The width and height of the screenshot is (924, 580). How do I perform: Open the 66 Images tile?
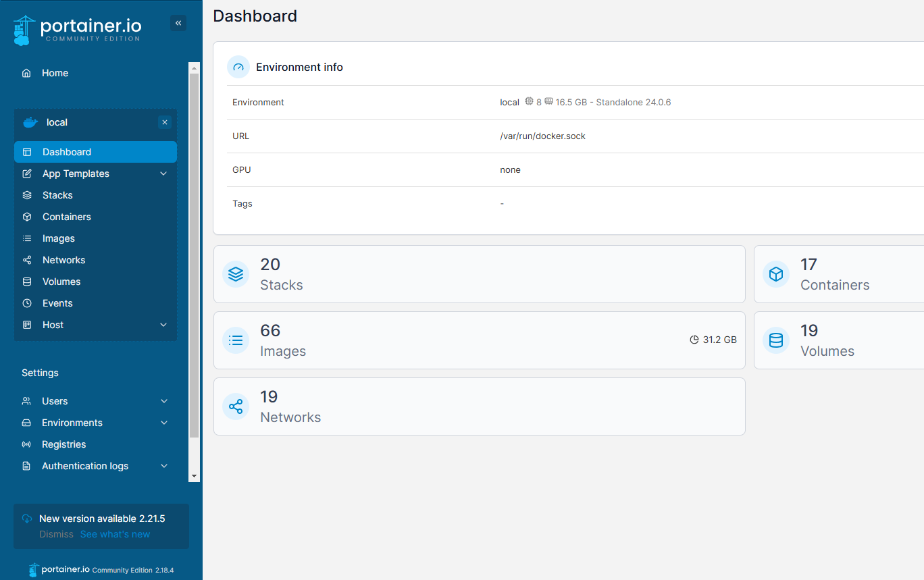coord(480,340)
